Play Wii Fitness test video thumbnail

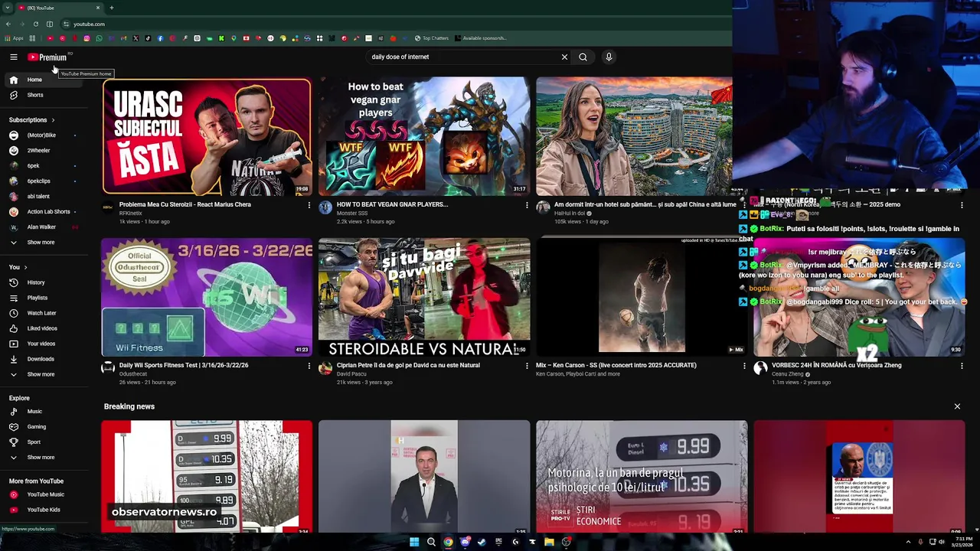tap(207, 297)
